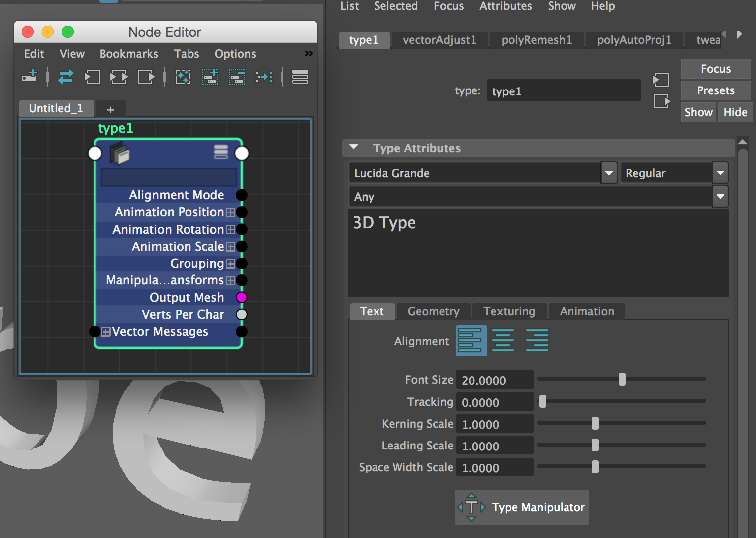Screen dimensions: 756x538
Task: Open the Regular font style dropdown
Action: pyautogui.click(x=721, y=173)
